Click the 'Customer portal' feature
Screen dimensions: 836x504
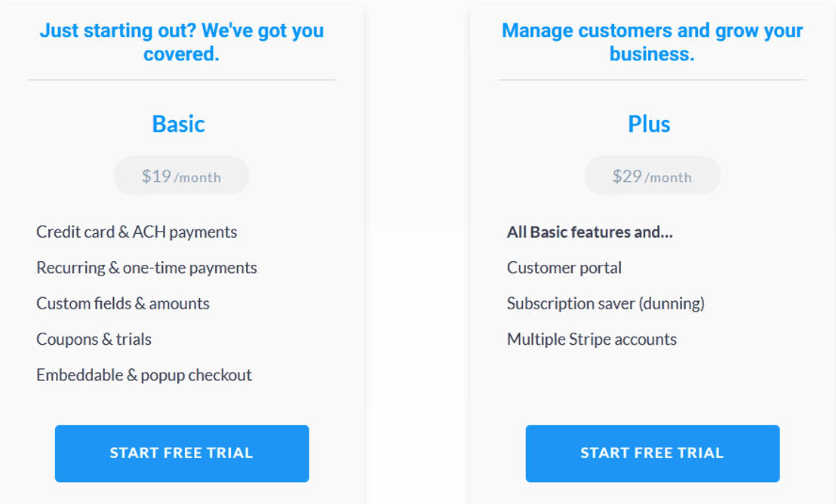coord(564,268)
